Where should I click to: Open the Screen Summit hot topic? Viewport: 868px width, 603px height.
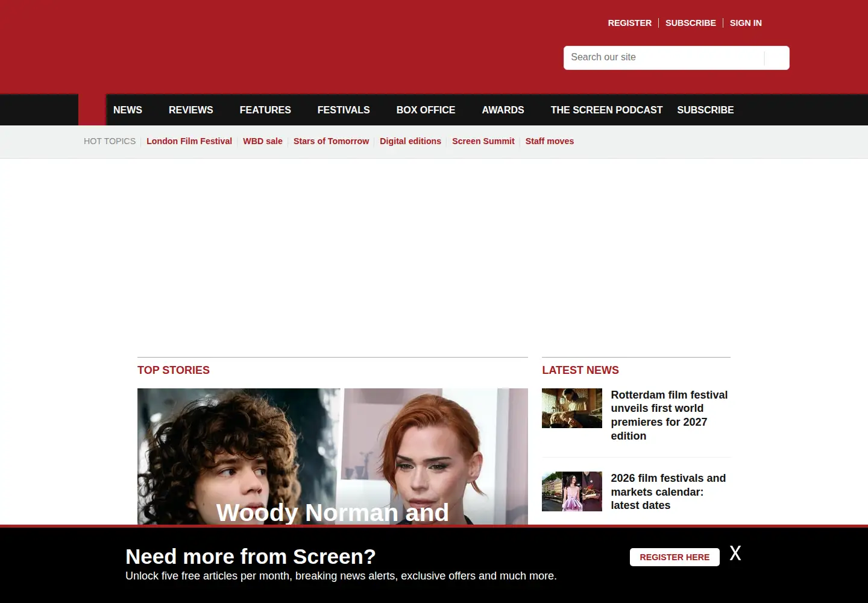483,141
